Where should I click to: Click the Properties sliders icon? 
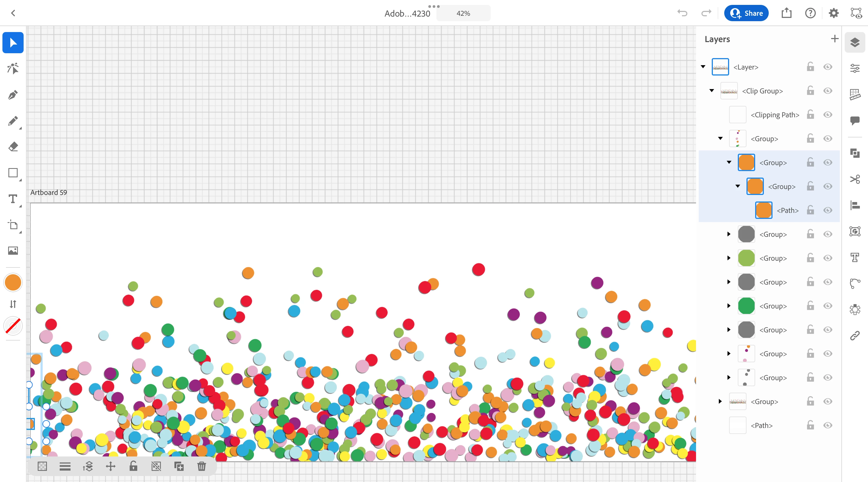pos(854,68)
